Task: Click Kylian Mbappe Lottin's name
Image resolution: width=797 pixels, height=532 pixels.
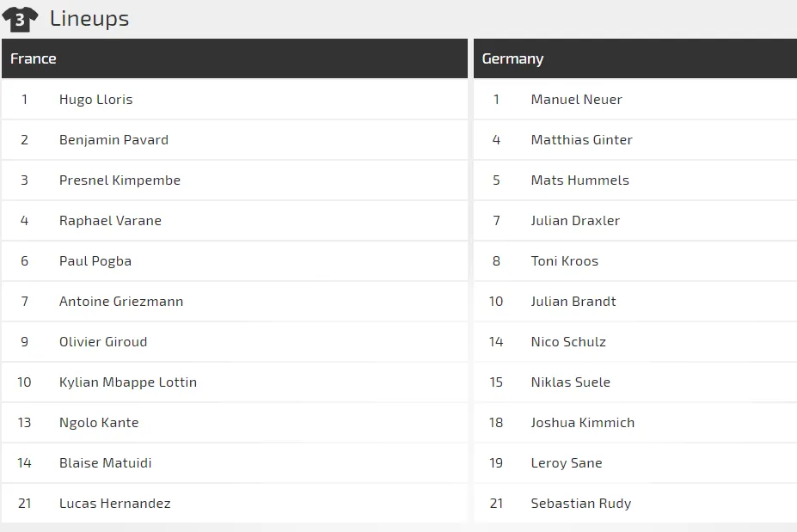Action: coord(128,382)
